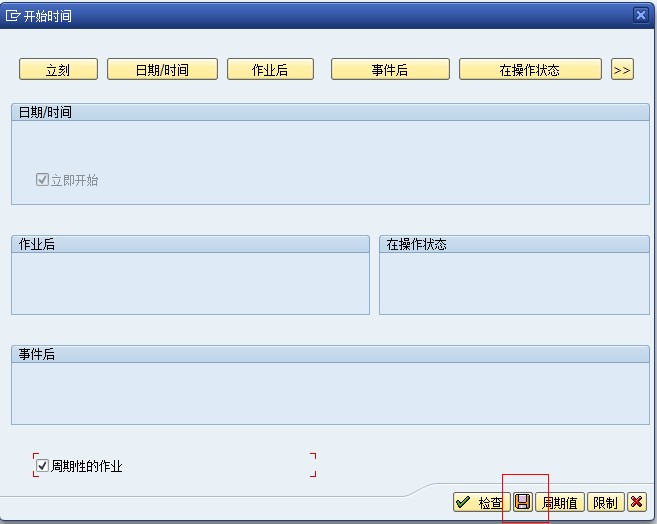Show more options with the >> button
The image size is (657, 524).
pyautogui.click(x=622, y=69)
